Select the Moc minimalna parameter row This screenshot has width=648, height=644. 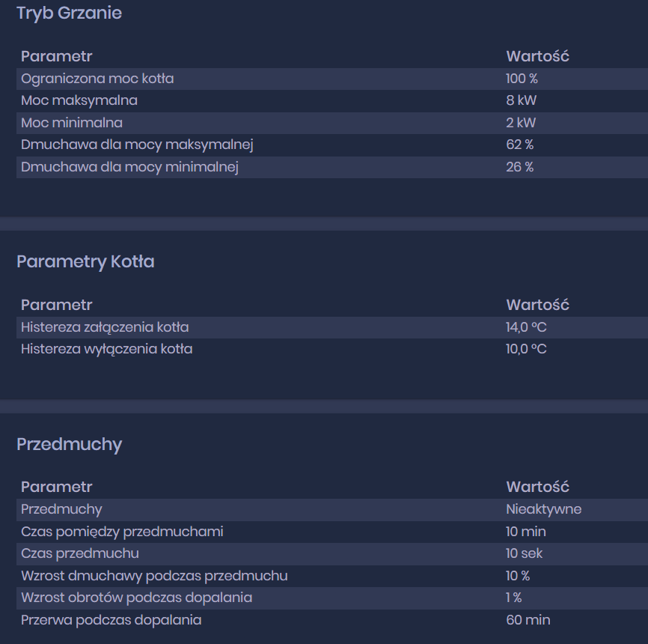(x=72, y=123)
